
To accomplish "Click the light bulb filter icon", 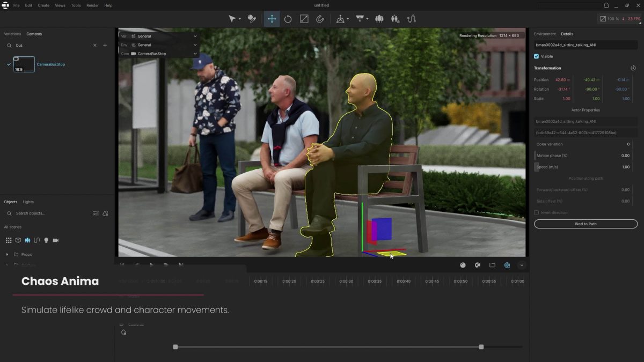I will (46, 240).
